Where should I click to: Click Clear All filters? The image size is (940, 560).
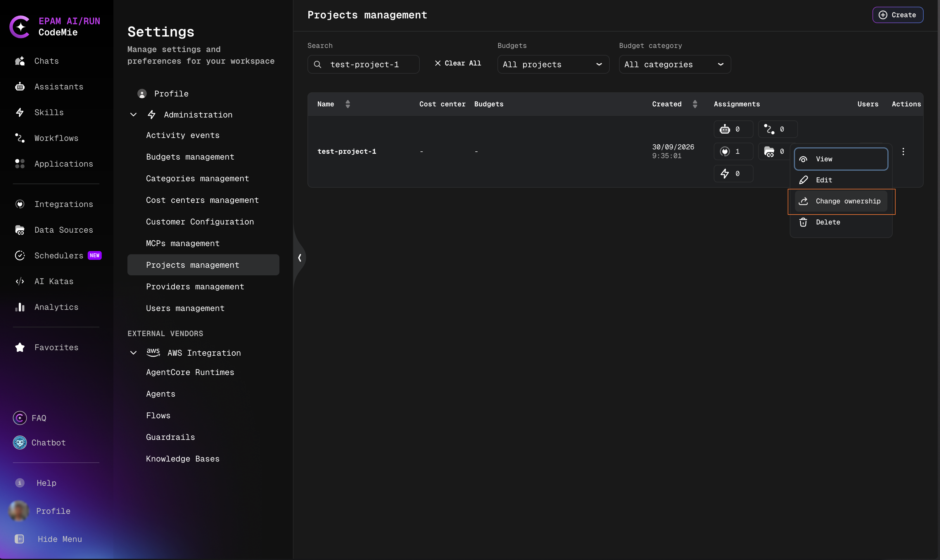click(x=458, y=63)
